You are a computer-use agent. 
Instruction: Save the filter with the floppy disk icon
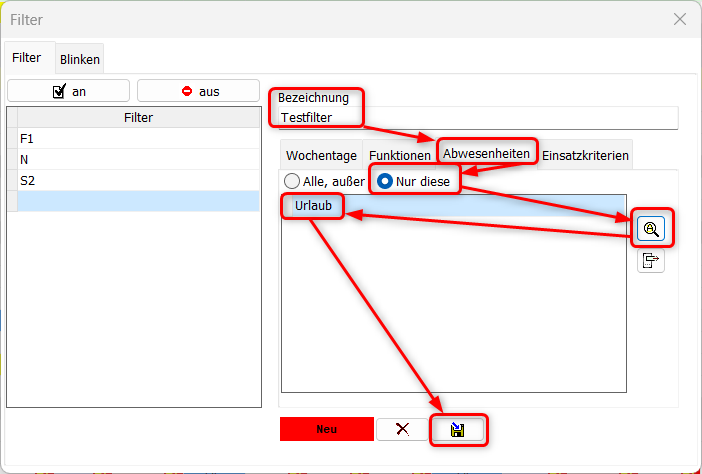(x=459, y=429)
